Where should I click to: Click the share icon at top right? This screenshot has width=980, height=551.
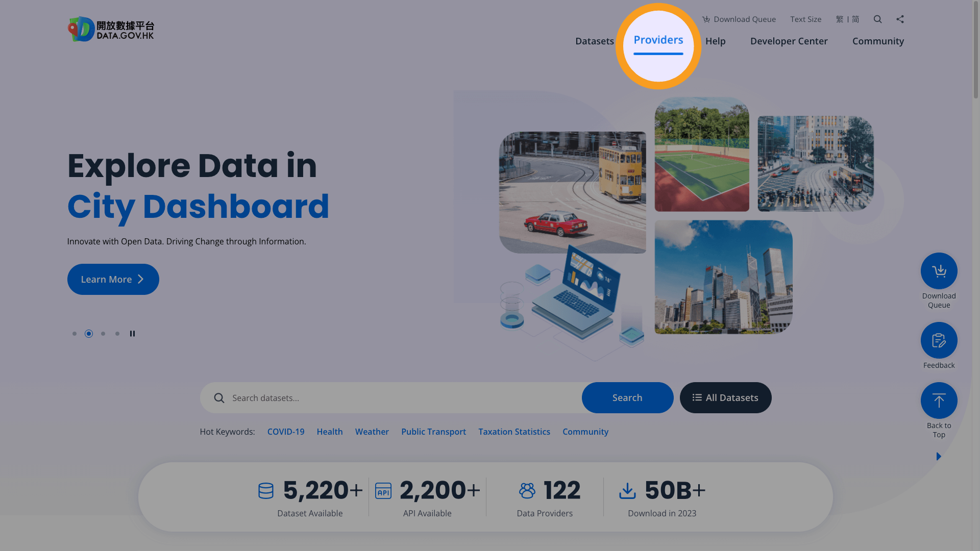click(x=900, y=19)
